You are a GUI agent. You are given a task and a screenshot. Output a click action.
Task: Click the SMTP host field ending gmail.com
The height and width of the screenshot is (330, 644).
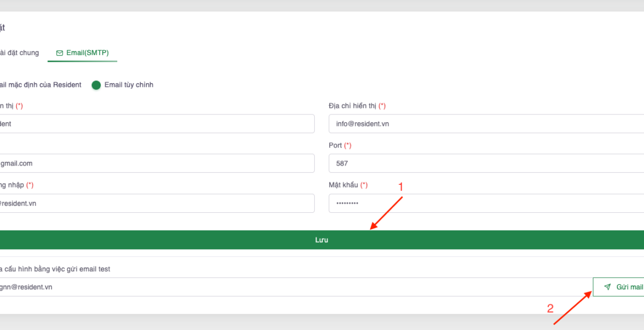pos(157,163)
